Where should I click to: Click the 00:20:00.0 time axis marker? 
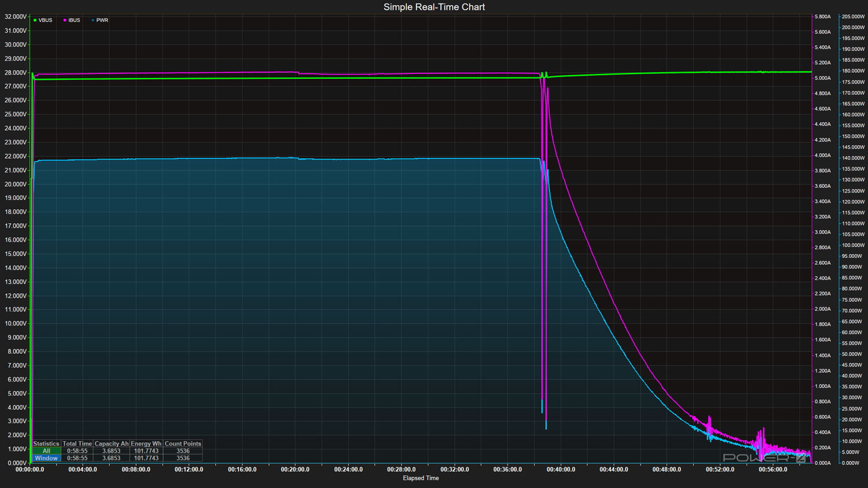tap(295, 469)
